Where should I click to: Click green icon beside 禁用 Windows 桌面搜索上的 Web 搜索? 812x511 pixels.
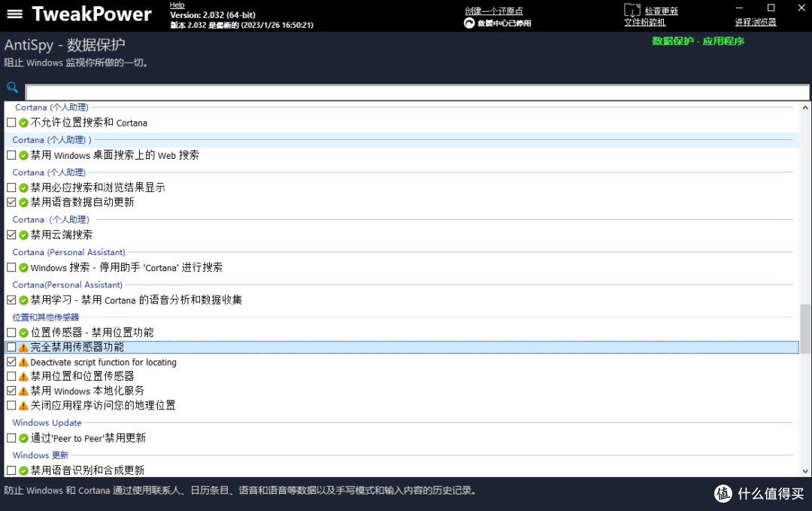click(x=24, y=156)
